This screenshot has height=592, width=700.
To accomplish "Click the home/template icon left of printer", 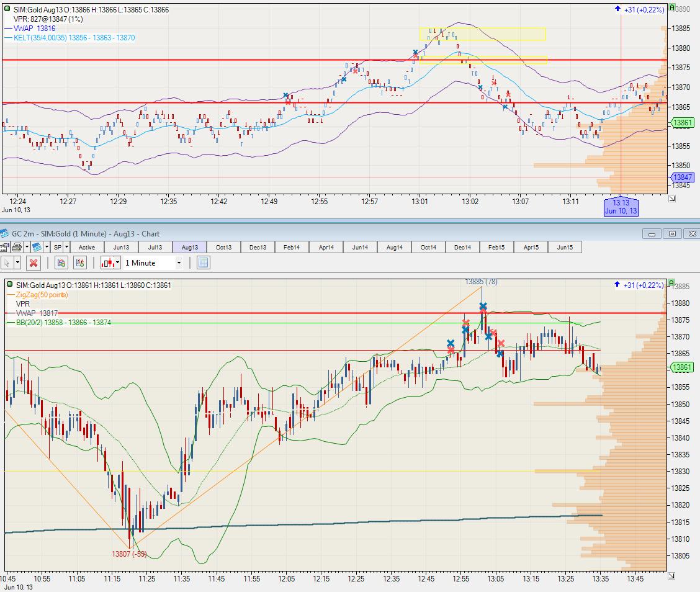I will pyautogui.click(x=4, y=248).
